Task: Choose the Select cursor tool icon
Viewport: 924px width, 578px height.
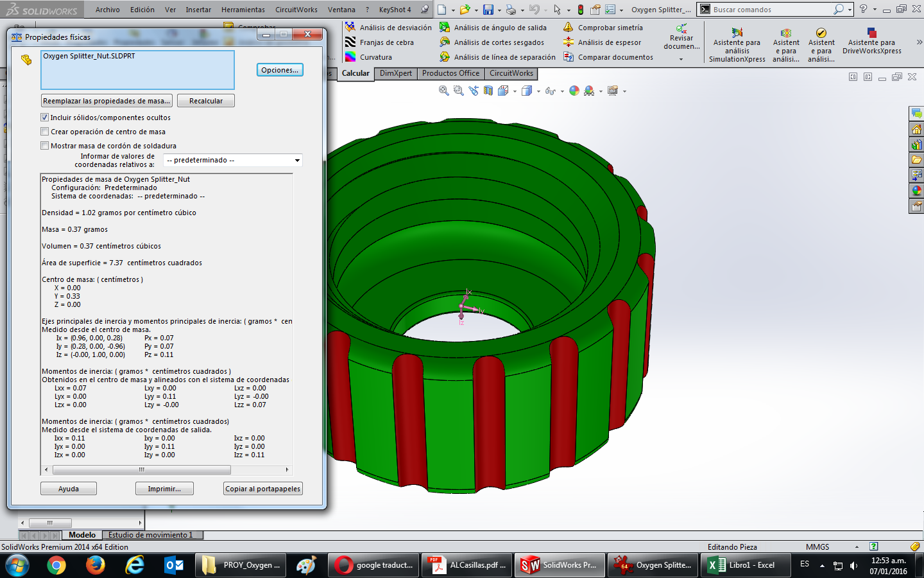Action: click(x=557, y=10)
